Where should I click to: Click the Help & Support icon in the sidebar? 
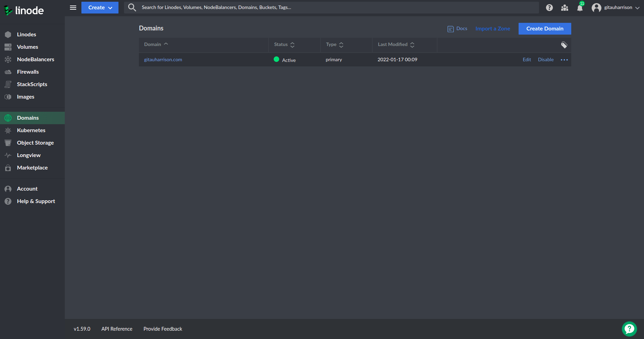coord(8,201)
